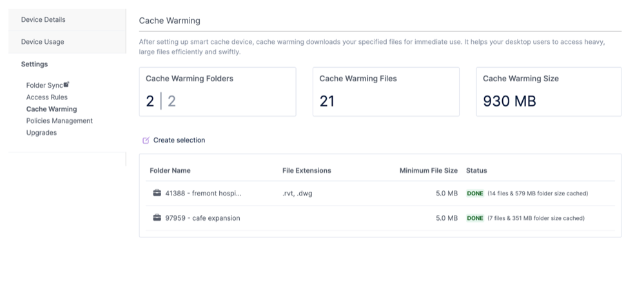Click the '.rvt, .dwg' extensions cell
This screenshot has width=644, height=291.
(297, 194)
